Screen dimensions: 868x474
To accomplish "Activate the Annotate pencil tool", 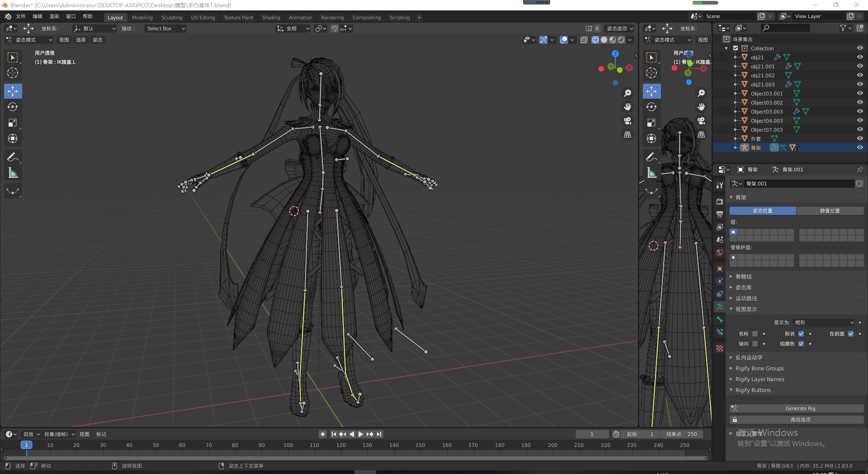I will coord(13,157).
